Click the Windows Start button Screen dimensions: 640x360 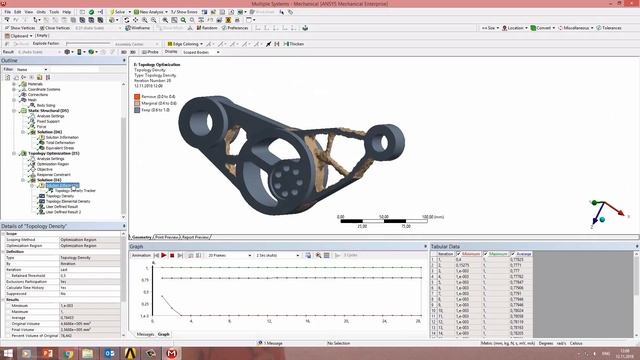[8, 353]
